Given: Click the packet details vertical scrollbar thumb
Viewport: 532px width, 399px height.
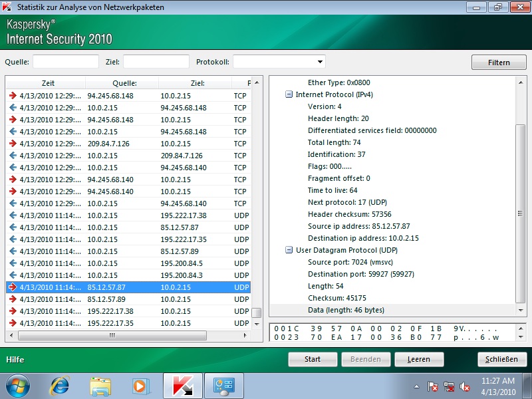Looking at the screenshot, I should (x=520, y=213).
